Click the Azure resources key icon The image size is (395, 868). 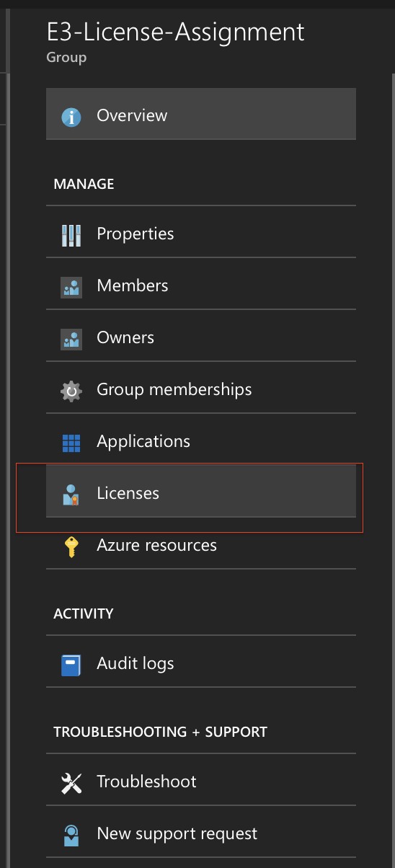click(x=71, y=546)
